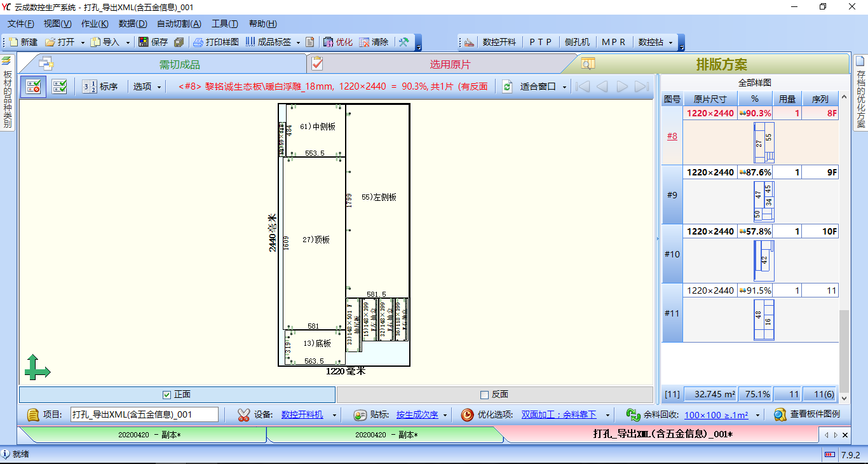Click the save-all icon beside 保存
This screenshot has height=464, width=868.
point(179,42)
